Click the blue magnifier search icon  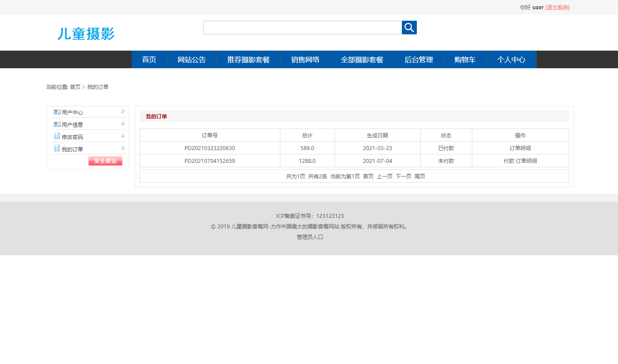point(409,27)
